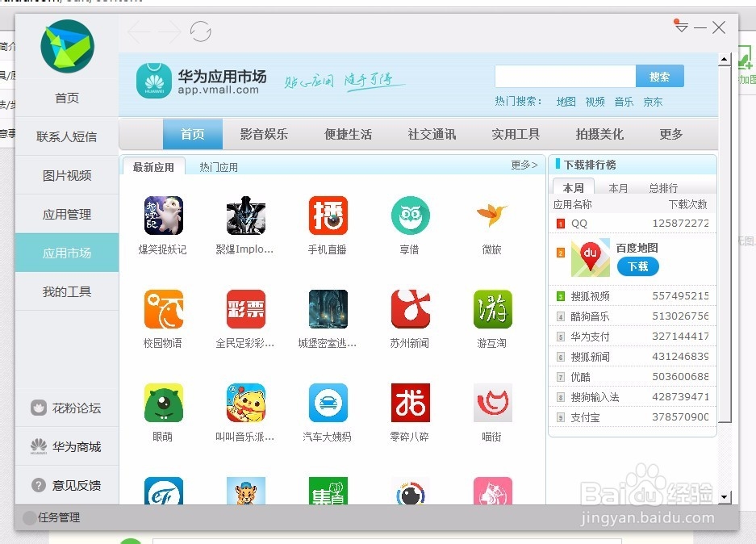The height and width of the screenshot is (544, 756).
Task: Click the 更多> link for new apps
Action: (x=524, y=165)
